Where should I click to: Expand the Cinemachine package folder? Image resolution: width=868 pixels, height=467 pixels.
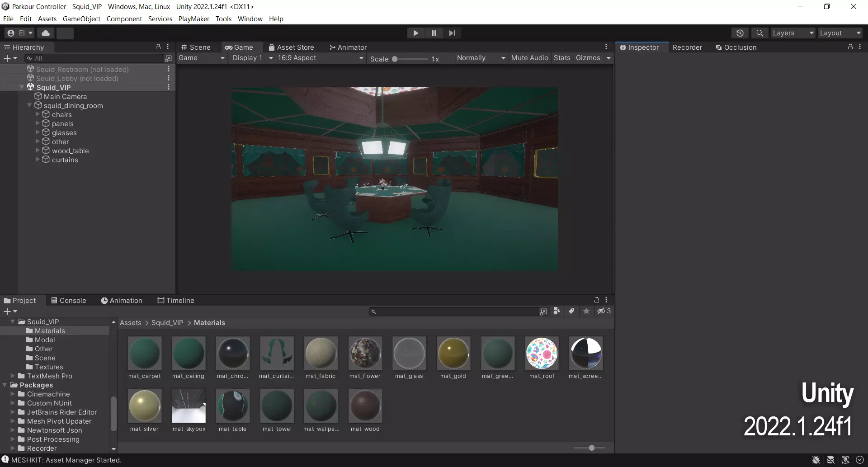pos(13,394)
